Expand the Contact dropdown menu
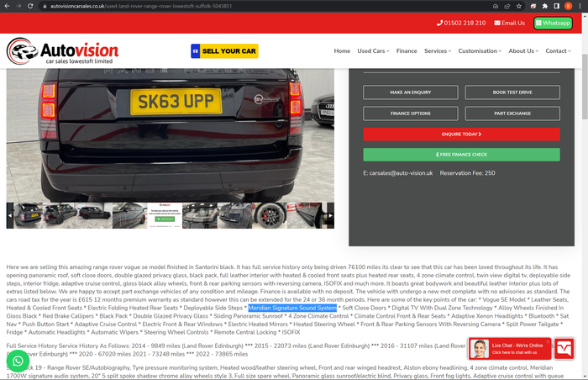This screenshot has height=380, width=588. (558, 51)
